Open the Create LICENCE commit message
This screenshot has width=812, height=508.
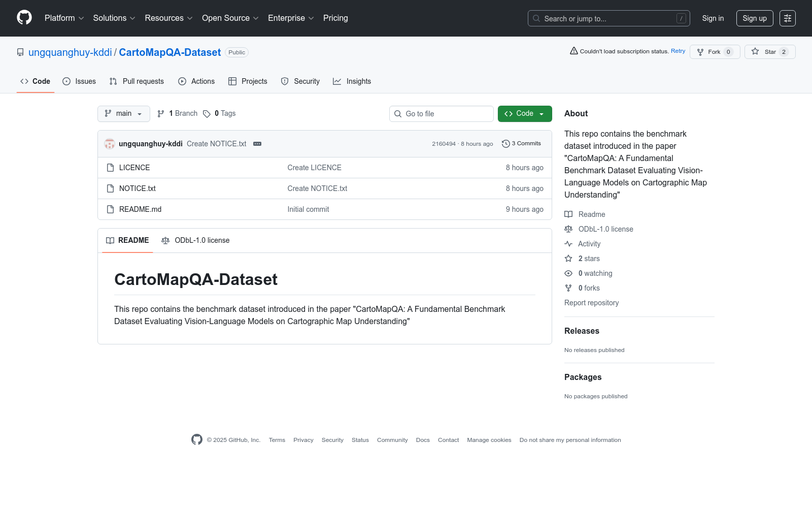pos(315,168)
